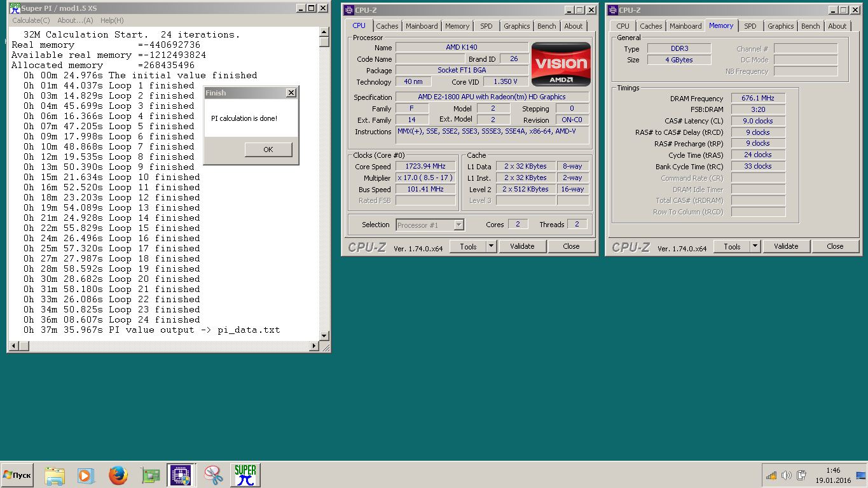Image resolution: width=868 pixels, height=488 pixels.
Task: Open the About...(A) menu in Super PI
Action: [75, 20]
